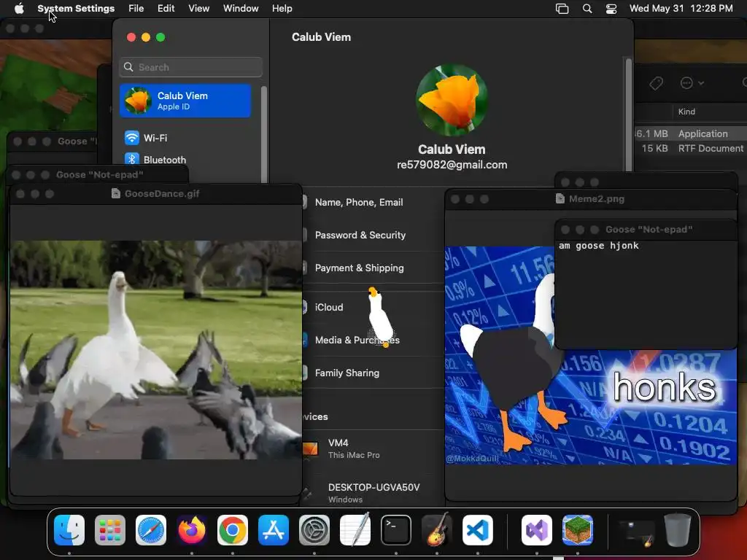
Task: Click the dancing goose GIF image
Action: coord(156,350)
